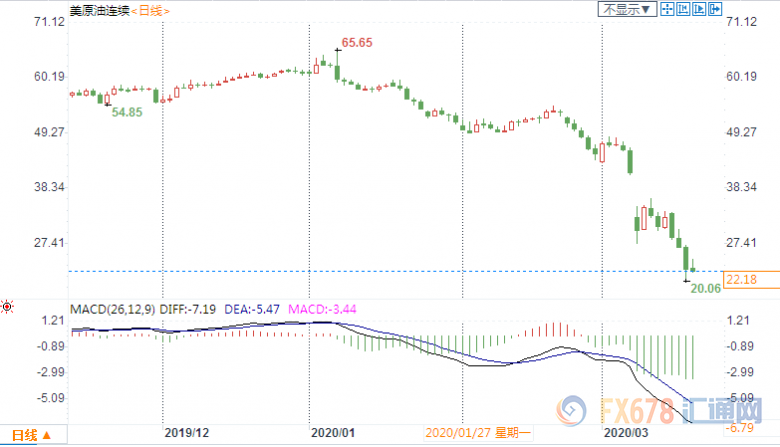Click the 2020/01 time axis label
The height and width of the screenshot is (447, 780).
pyautogui.click(x=333, y=433)
